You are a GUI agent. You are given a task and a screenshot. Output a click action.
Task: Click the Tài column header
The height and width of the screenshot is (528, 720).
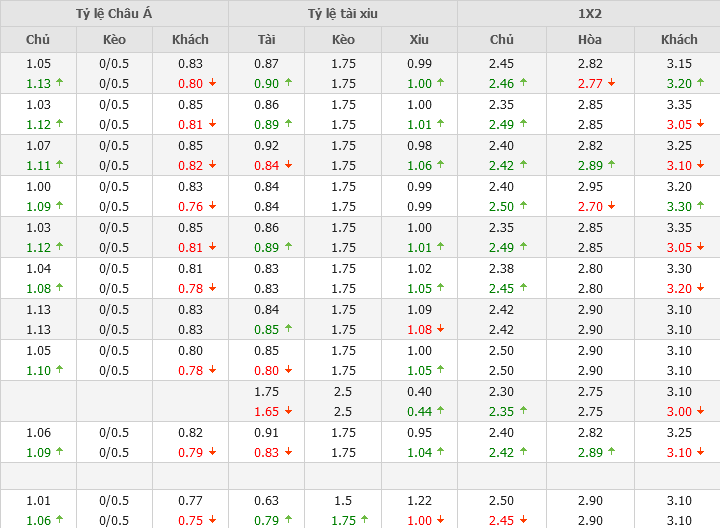[x=266, y=40]
